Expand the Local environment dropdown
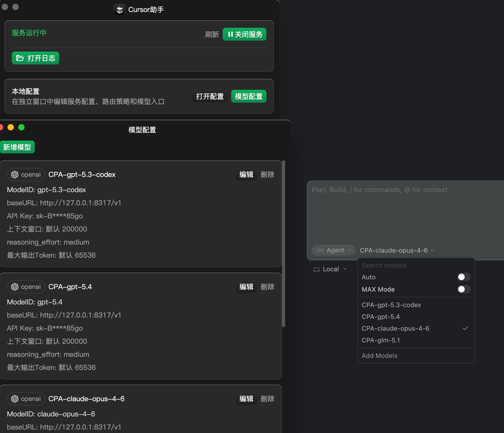504x433 pixels. coord(330,269)
